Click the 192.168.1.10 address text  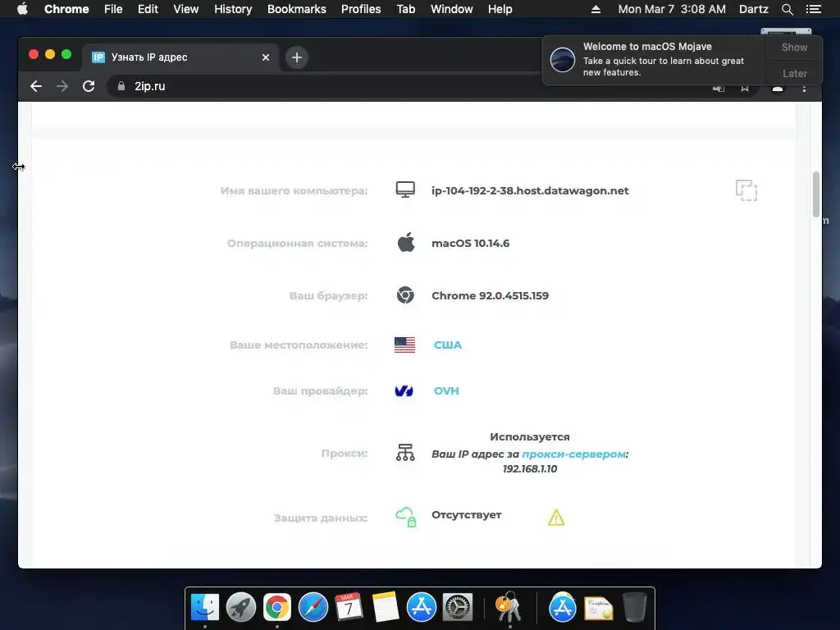coord(530,468)
